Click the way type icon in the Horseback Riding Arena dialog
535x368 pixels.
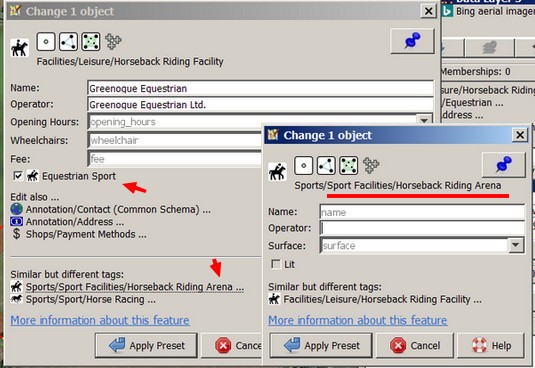point(326,165)
